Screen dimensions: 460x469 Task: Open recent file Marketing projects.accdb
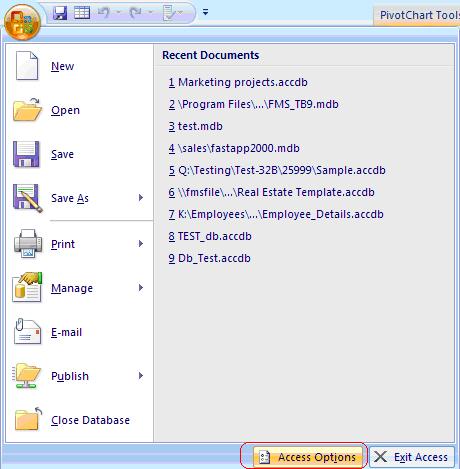pos(238,82)
